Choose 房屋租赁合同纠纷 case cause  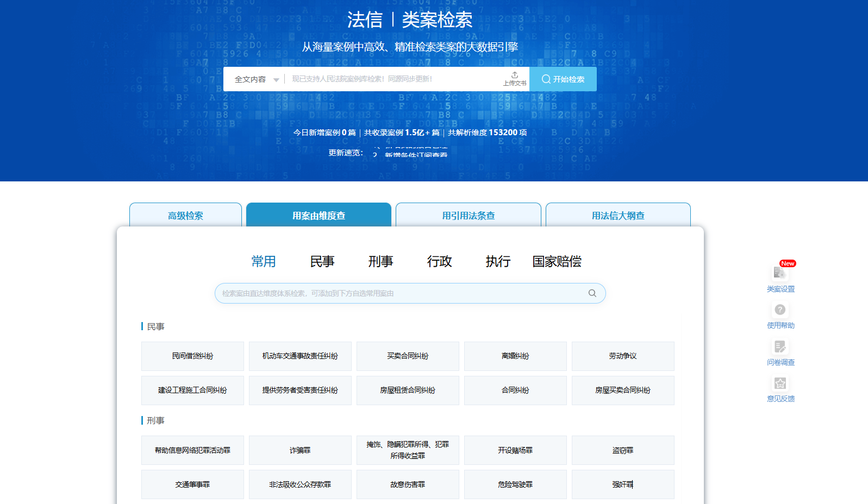[x=408, y=390]
